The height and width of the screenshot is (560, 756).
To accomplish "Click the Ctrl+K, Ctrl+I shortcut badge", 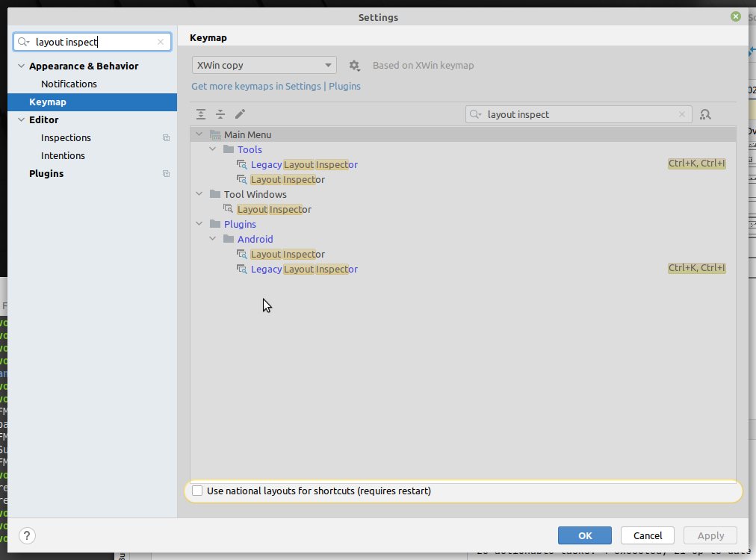I will tap(696, 163).
